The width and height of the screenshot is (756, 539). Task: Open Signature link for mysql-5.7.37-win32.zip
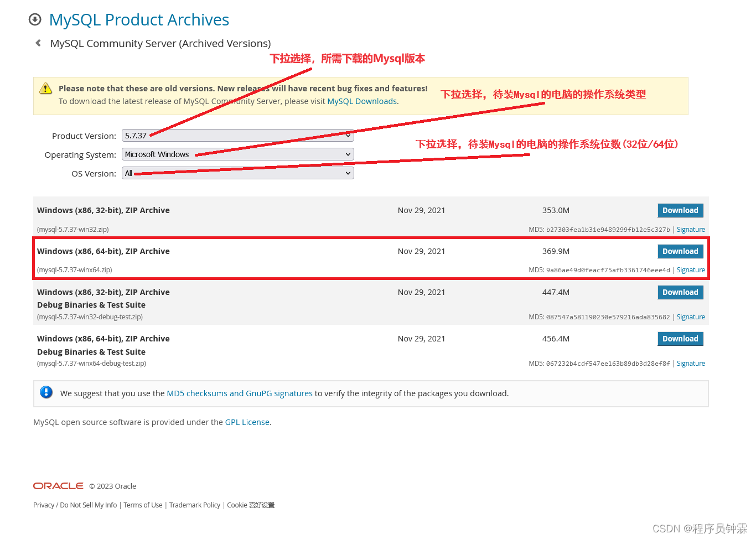coord(691,230)
